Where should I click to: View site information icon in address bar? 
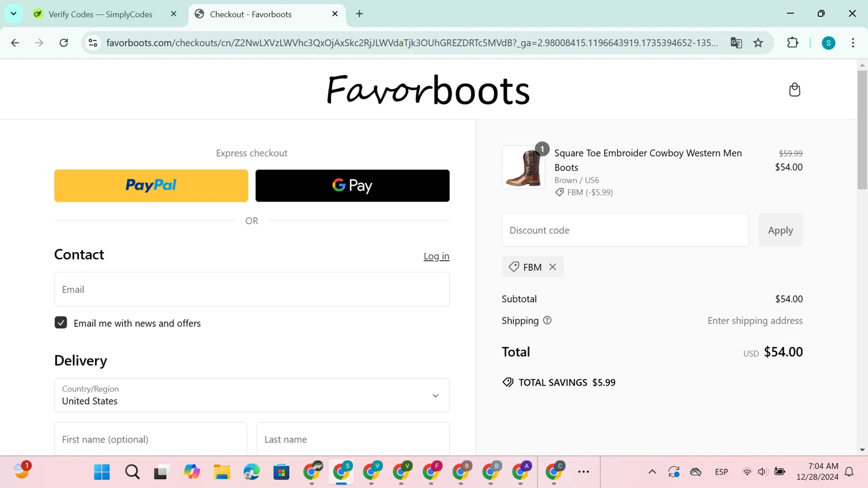(x=93, y=43)
